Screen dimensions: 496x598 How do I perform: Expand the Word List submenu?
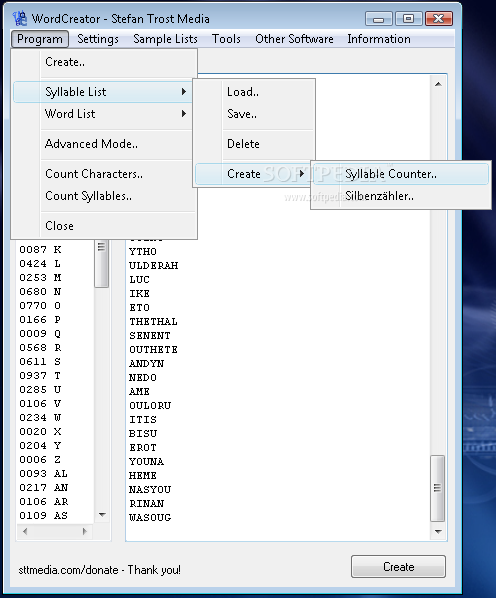pyautogui.click(x=102, y=114)
